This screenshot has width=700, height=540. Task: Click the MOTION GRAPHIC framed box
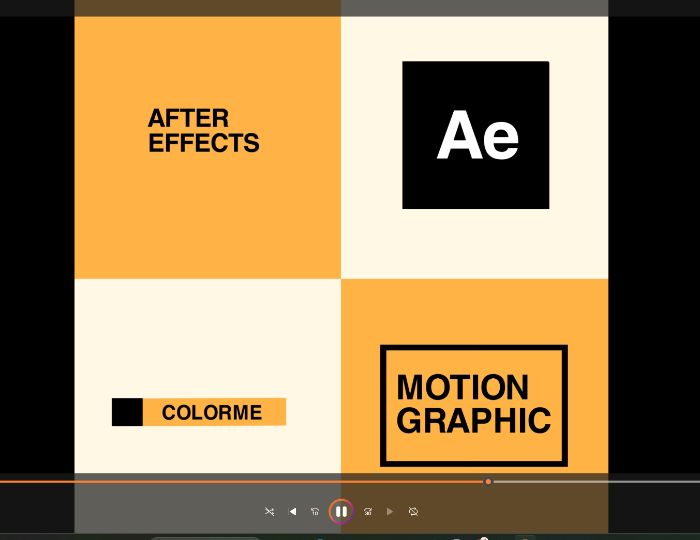(474, 406)
